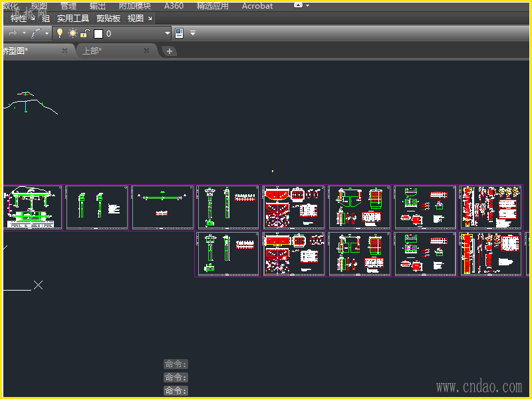Expand the 视图 panel launcher arrow
Viewport: 532px width, 399px height.
pyautogui.click(x=150, y=19)
